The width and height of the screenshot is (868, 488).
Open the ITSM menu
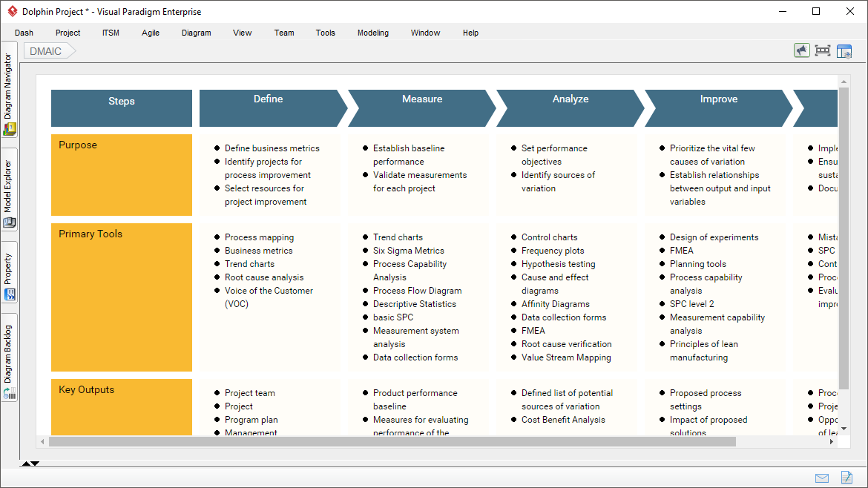111,33
